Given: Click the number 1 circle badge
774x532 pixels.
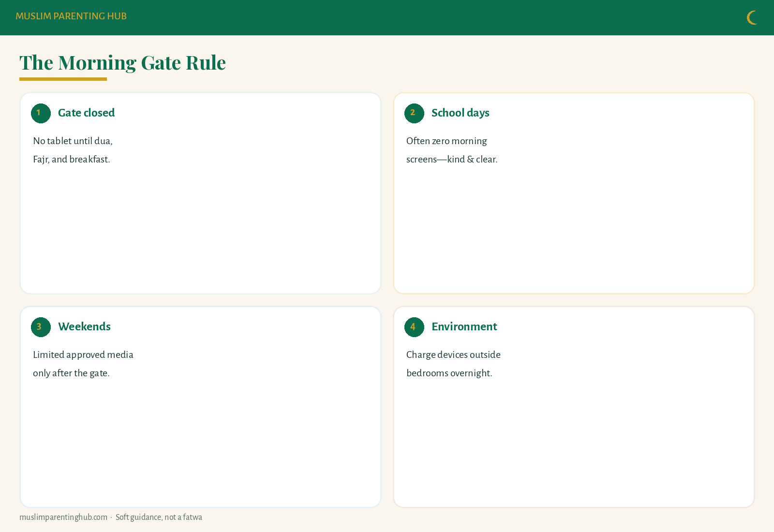Looking at the screenshot, I should pyautogui.click(x=41, y=113).
